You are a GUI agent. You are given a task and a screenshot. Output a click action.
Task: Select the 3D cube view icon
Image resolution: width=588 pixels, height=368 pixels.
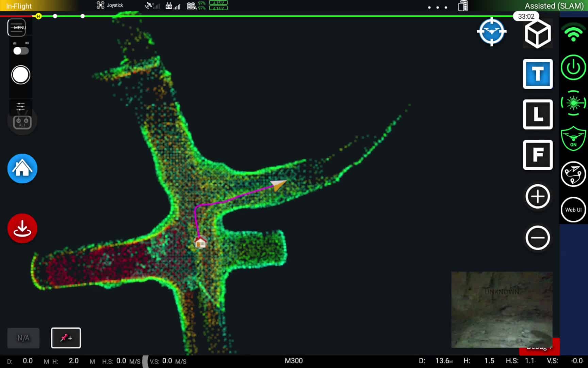(x=538, y=33)
